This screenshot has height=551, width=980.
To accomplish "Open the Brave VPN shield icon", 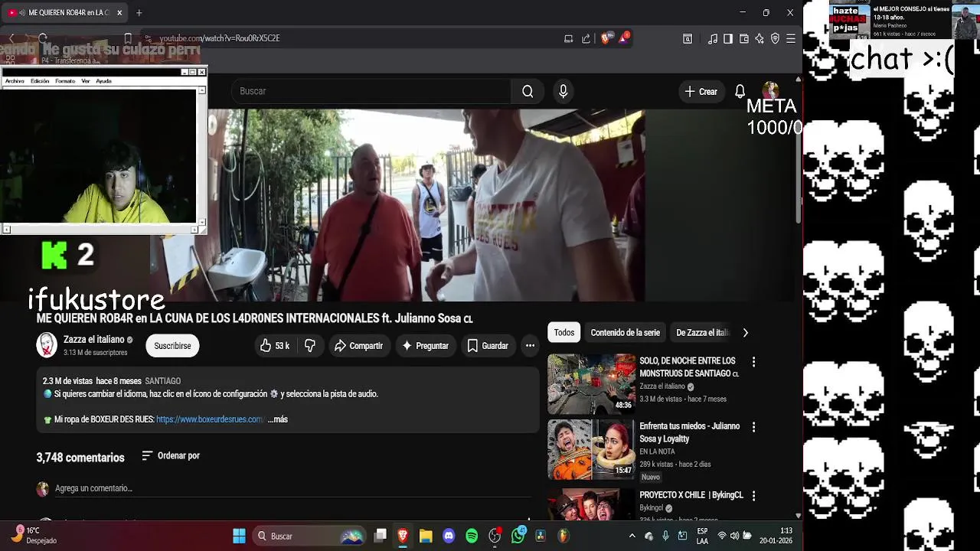I will 775,38.
